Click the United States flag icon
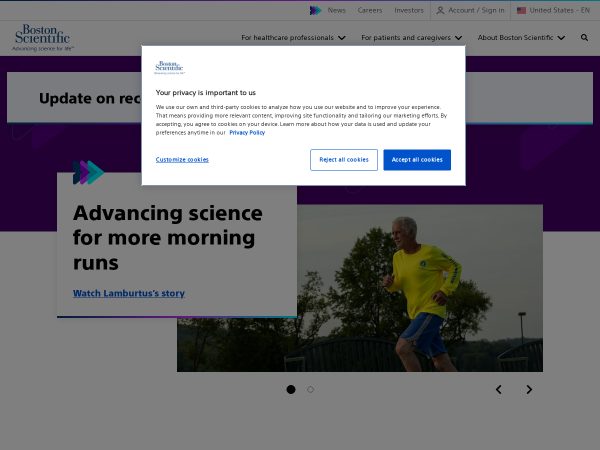 click(521, 10)
